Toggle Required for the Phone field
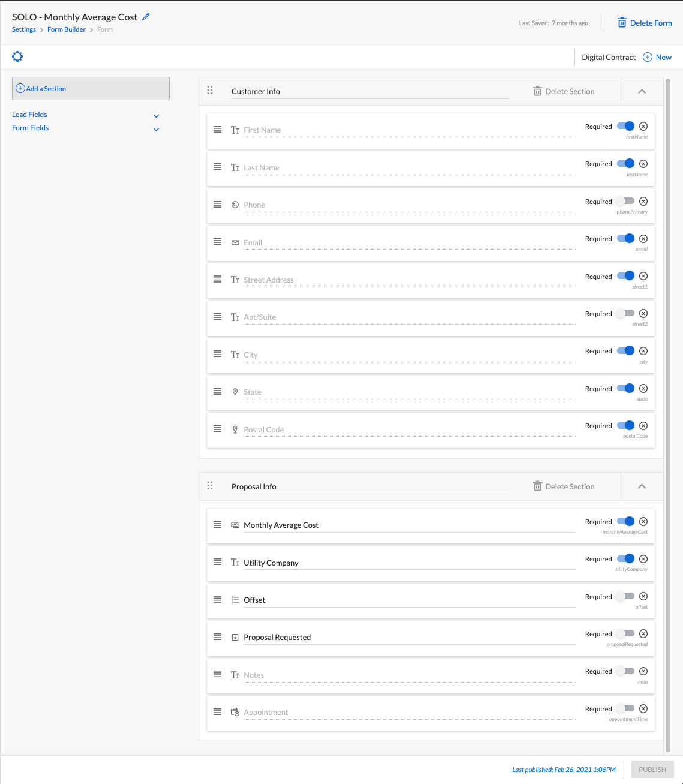683x784 pixels. (625, 202)
